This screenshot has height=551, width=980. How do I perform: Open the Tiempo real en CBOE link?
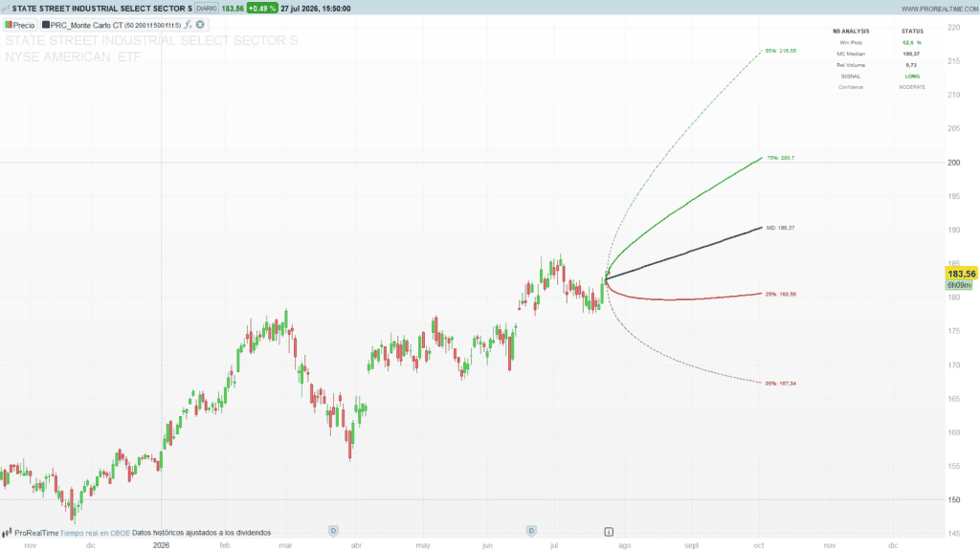click(x=95, y=533)
